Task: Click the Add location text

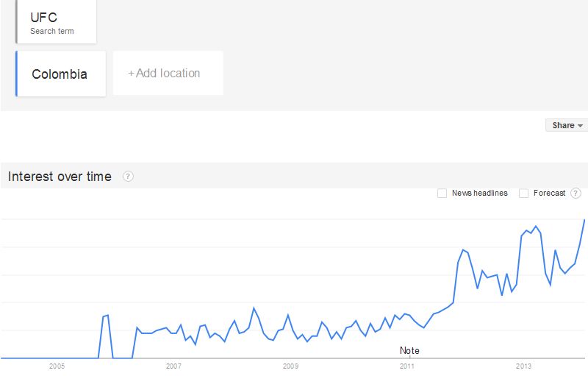Action: click(x=168, y=74)
